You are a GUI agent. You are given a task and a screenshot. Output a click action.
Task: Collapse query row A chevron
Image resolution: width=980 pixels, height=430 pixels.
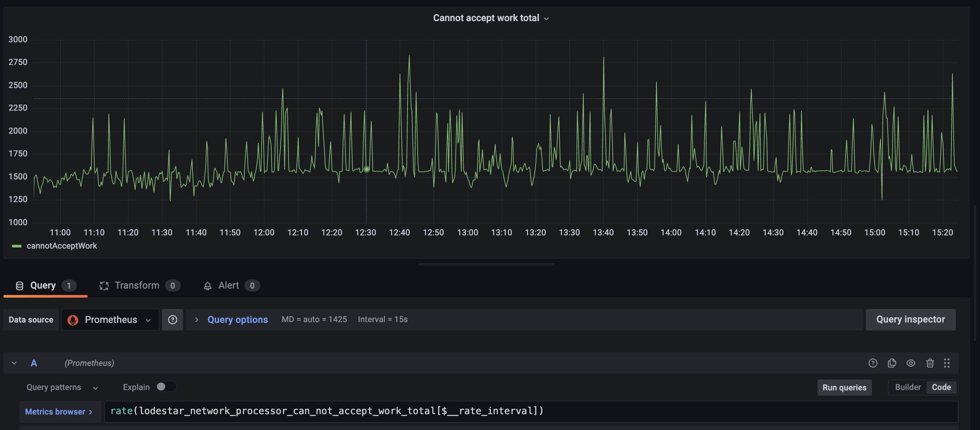(14, 363)
